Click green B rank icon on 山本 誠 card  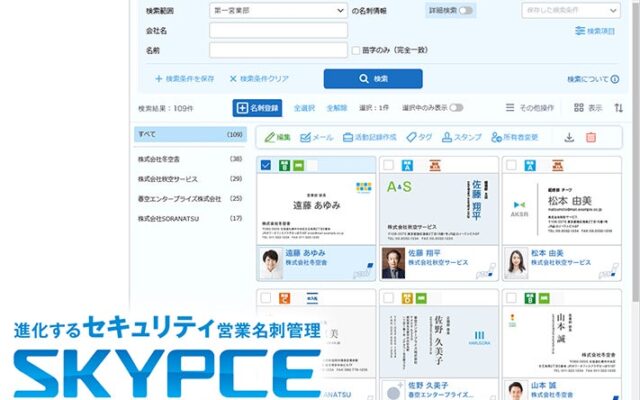click(530, 298)
